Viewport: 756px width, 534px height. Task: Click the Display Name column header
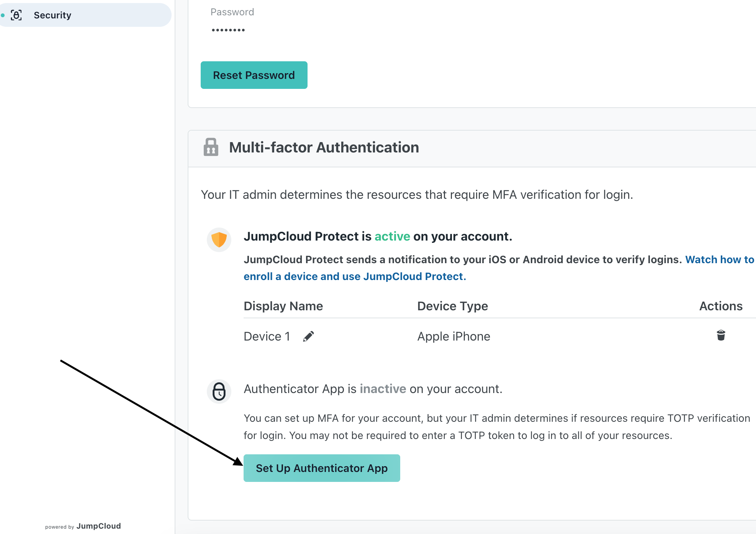click(283, 306)
